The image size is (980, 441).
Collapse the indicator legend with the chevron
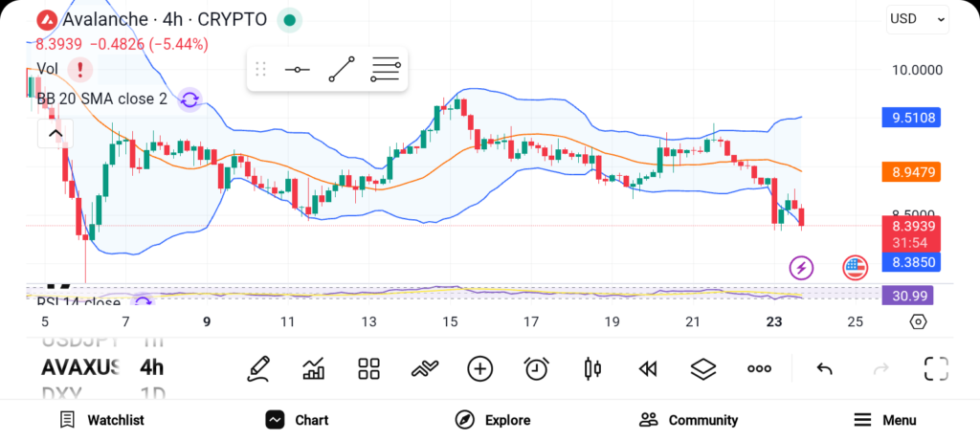(x=55, y=133)
